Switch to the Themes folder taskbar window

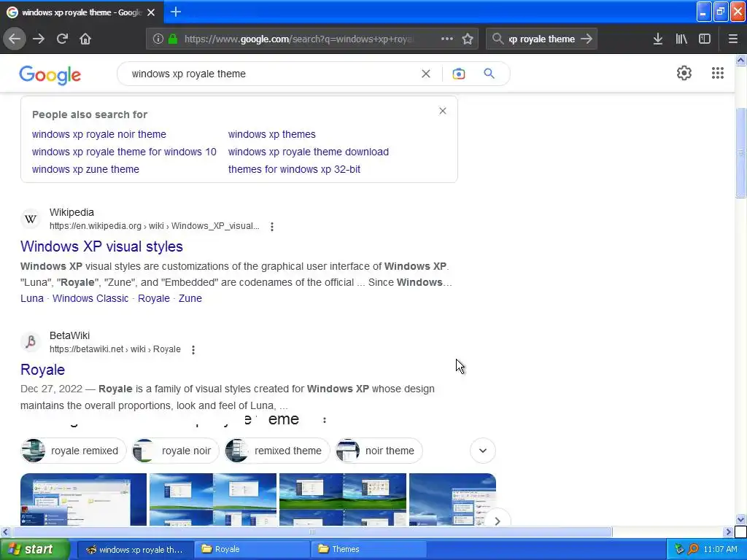point(369,549)
